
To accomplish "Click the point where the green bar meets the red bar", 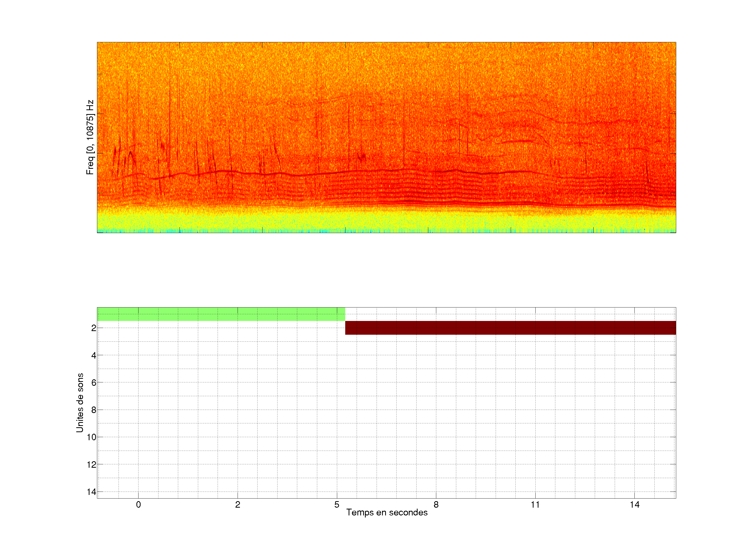I will [345, 321].
